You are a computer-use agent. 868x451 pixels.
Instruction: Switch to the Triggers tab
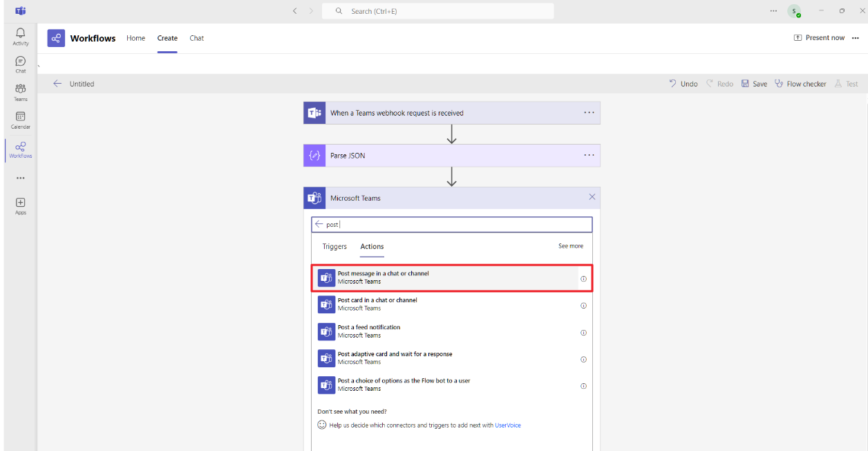click(x=334, y=246)
